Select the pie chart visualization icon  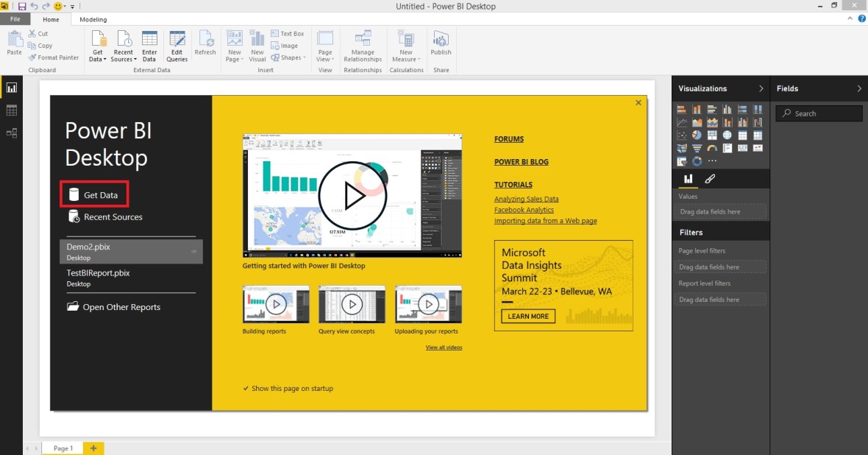697,135
